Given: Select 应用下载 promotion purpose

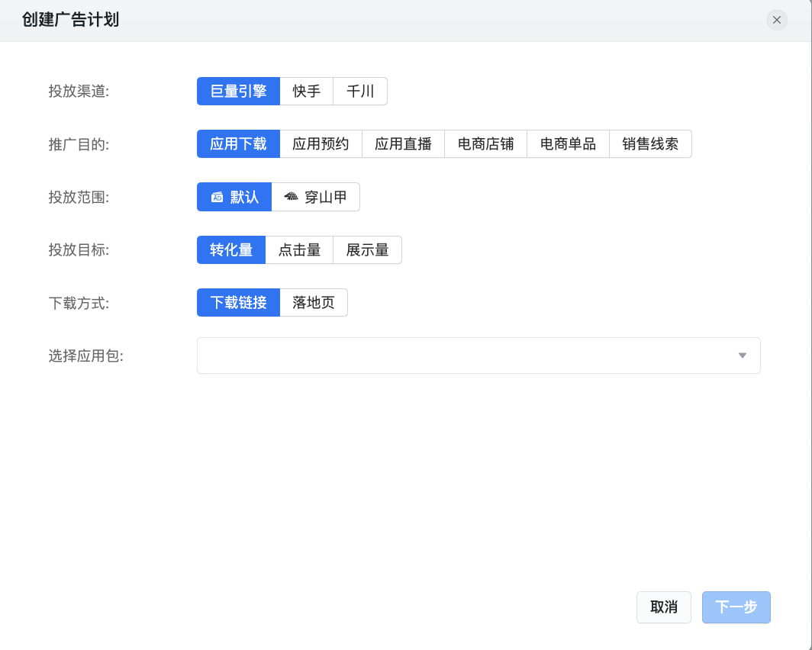Looking at the screenshot, I should tap(238, 144).
